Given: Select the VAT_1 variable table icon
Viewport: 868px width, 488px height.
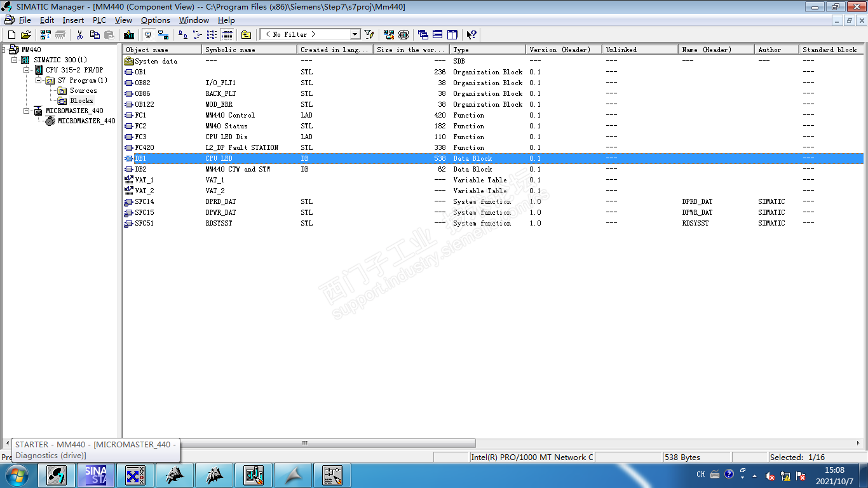Looking at the screenshot, I should tap(129, 180).
